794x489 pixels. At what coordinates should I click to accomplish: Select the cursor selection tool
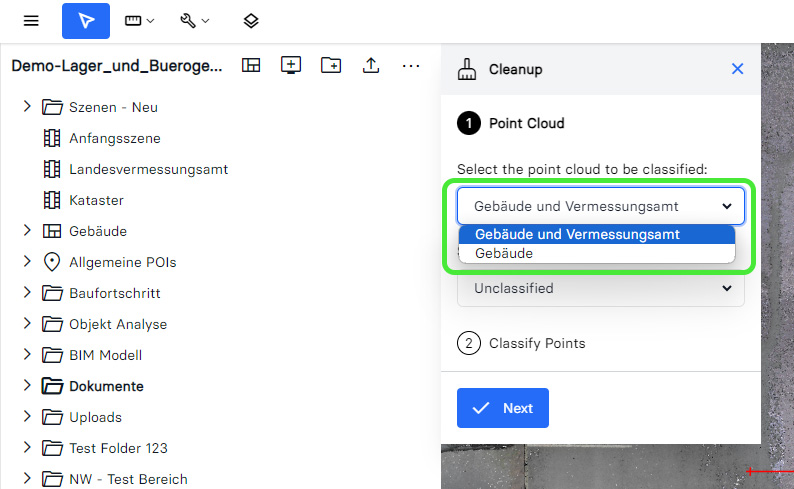pyautogui.click(x=86, y=21)
